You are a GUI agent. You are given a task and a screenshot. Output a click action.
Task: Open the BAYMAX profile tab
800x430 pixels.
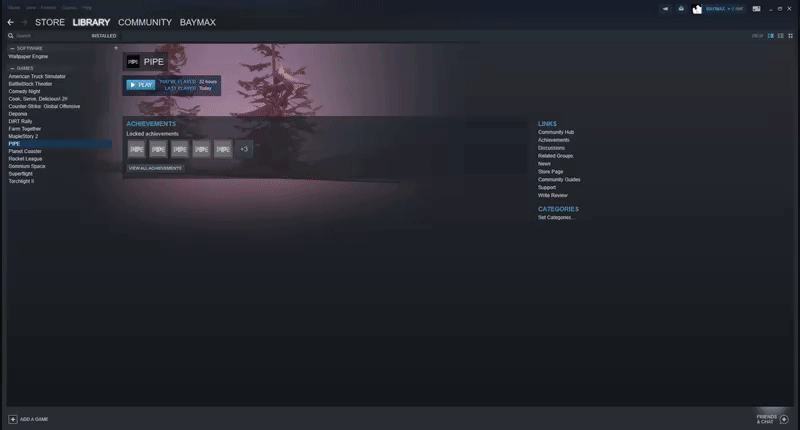coord(197,22)
